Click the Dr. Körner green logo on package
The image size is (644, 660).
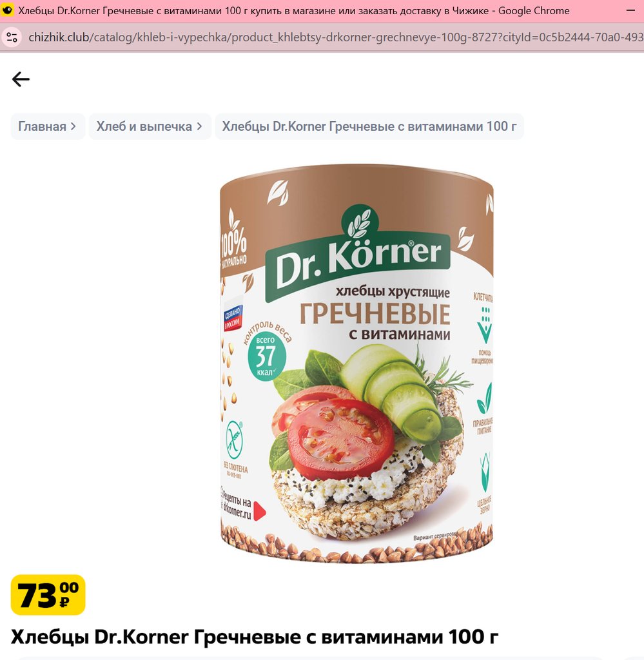357,254
